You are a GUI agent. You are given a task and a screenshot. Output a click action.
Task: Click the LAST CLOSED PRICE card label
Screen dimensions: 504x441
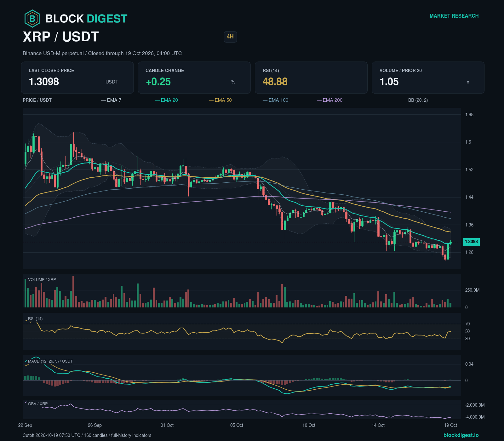(x=51, y=71)
